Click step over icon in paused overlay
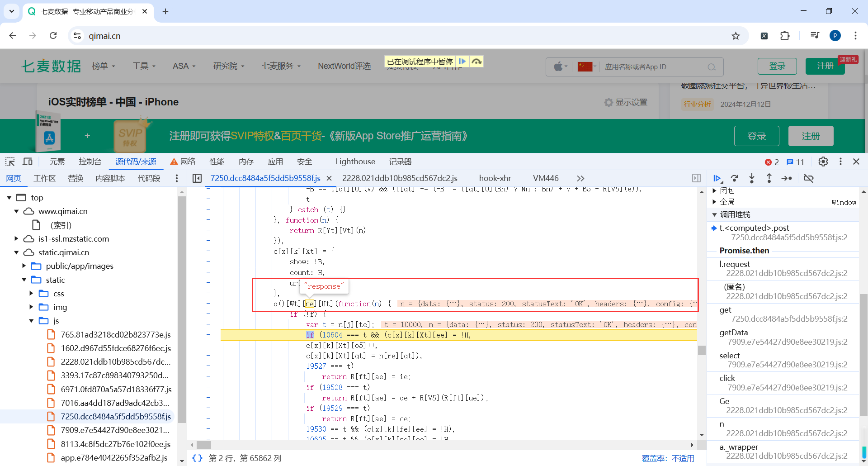 coord(476,61)
